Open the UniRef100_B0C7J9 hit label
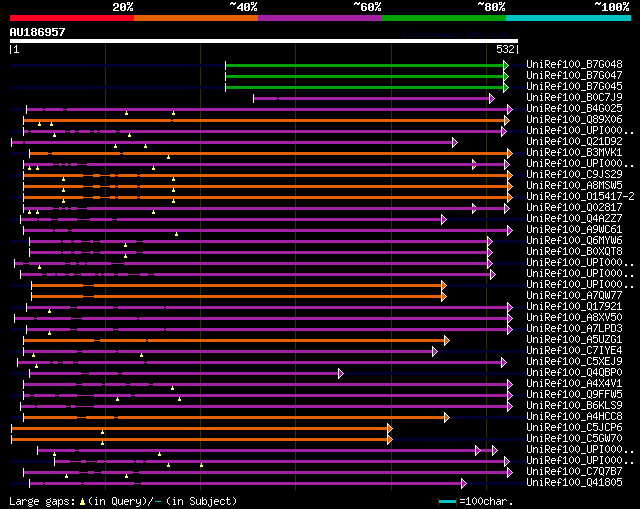 pos(574,97)
